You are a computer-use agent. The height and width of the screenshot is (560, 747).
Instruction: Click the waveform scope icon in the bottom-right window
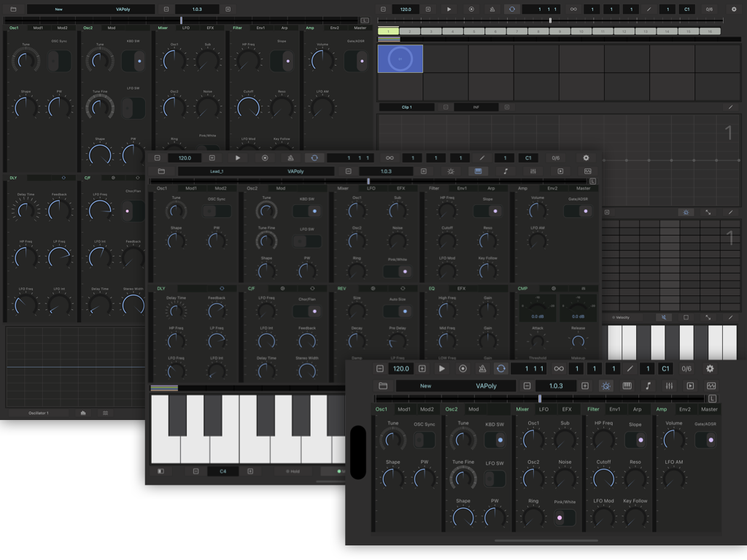(711, 386)
